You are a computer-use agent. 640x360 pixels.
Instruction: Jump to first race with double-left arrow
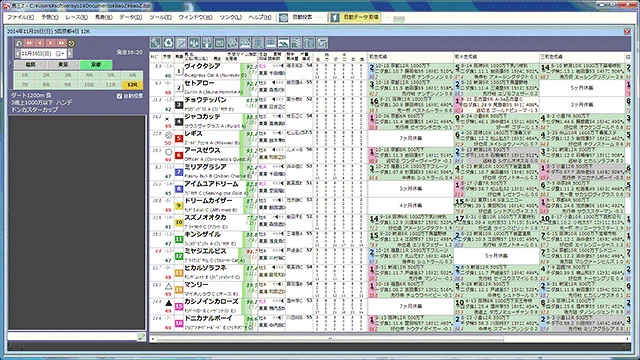coord(29,43)
